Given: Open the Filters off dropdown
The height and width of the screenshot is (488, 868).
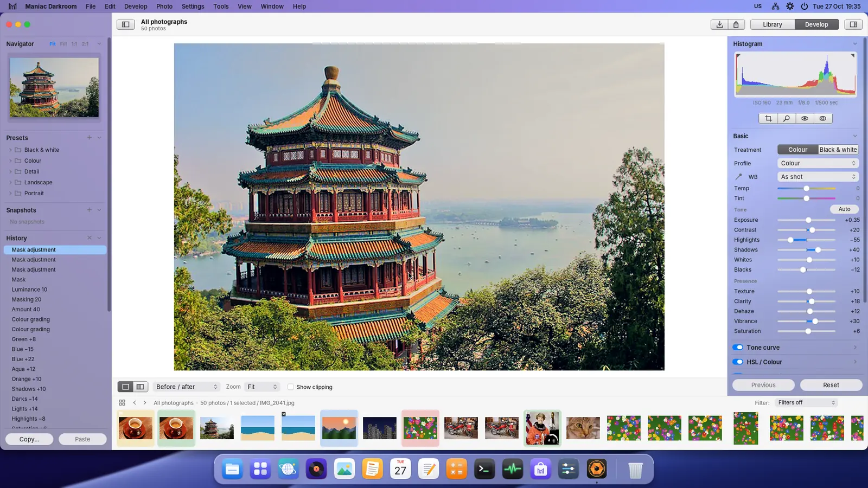Looking at the screenshot, I should (806, 402).
